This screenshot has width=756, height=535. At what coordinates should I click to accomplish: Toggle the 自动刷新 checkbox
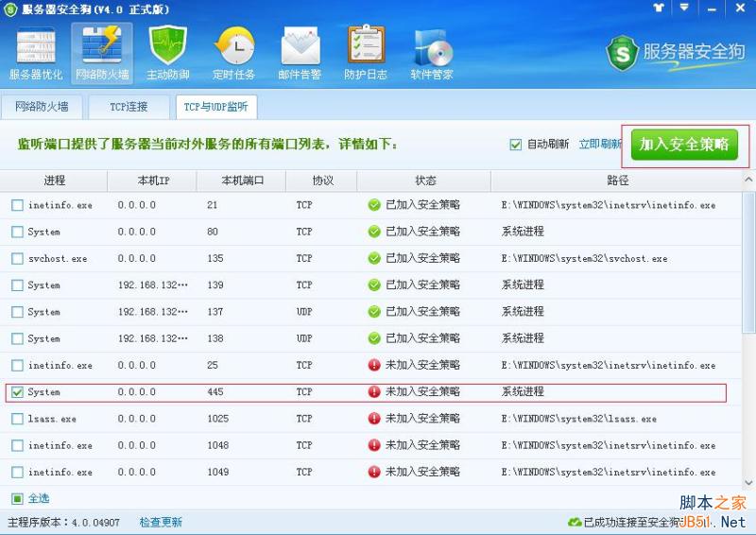click(516, 145)
